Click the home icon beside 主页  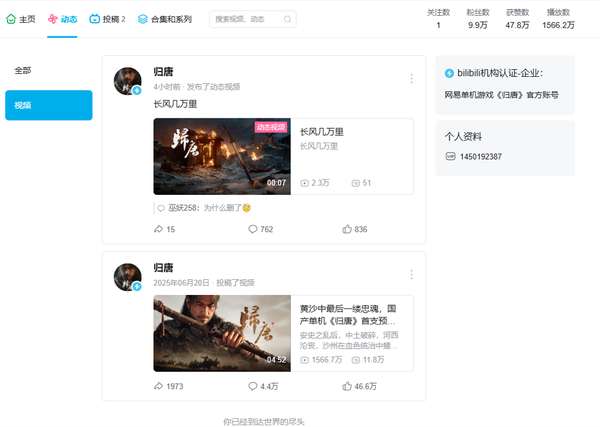(x=11, y=19)
